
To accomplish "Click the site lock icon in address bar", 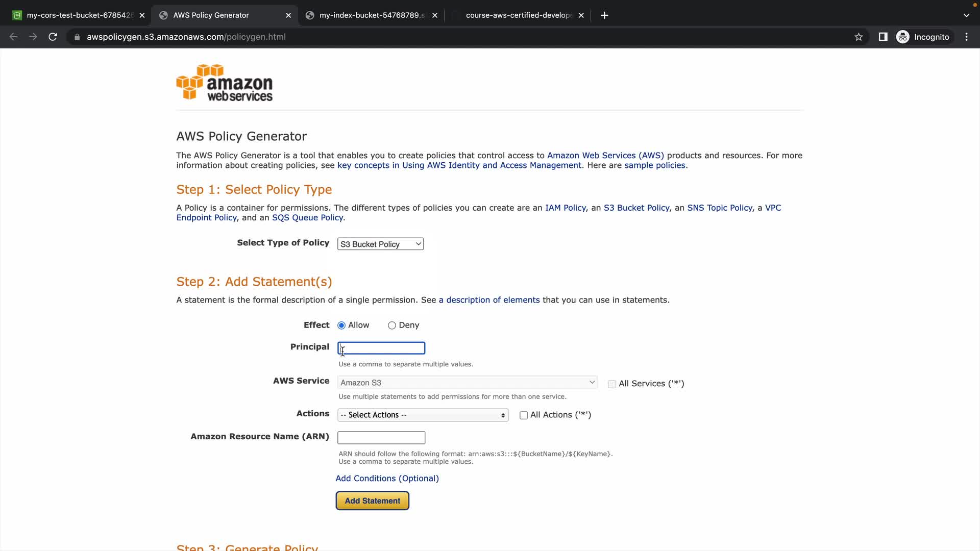I will [x=77, y=37].
